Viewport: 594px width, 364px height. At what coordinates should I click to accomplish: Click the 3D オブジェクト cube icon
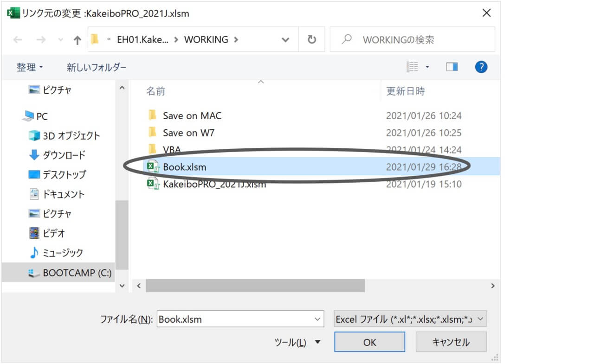point(34,135)
